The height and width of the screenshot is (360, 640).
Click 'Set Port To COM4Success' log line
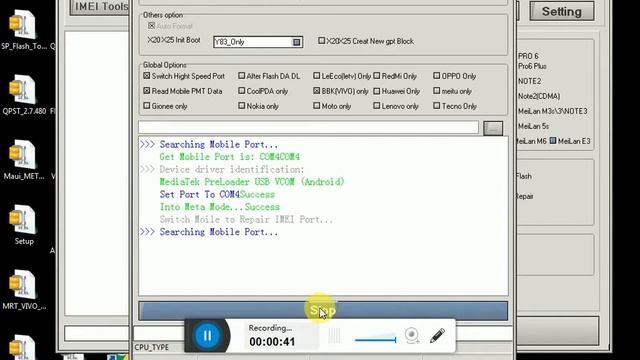coord(217,194)
